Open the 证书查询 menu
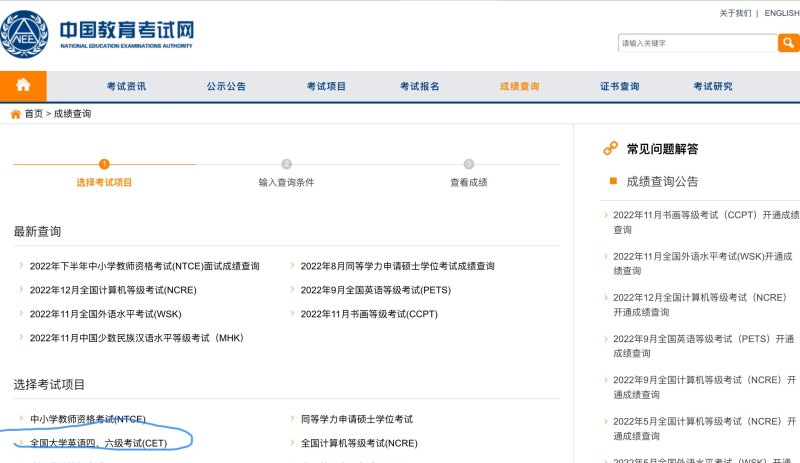This screenshot has width=800, height=463. (x=619, y=86)
